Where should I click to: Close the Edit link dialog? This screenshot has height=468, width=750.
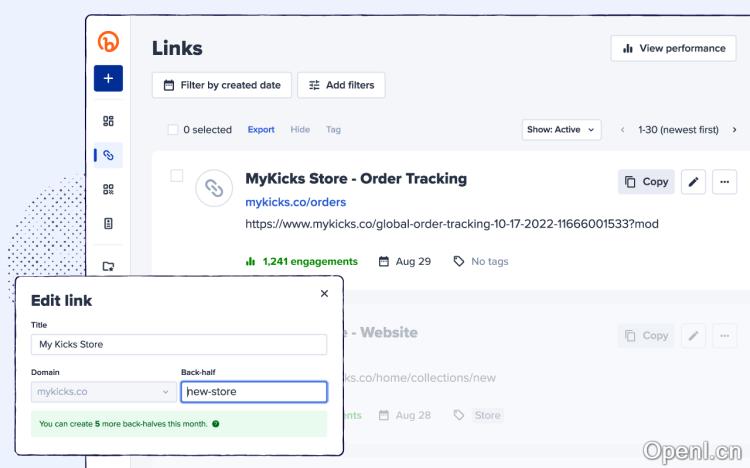coord(324,294)
